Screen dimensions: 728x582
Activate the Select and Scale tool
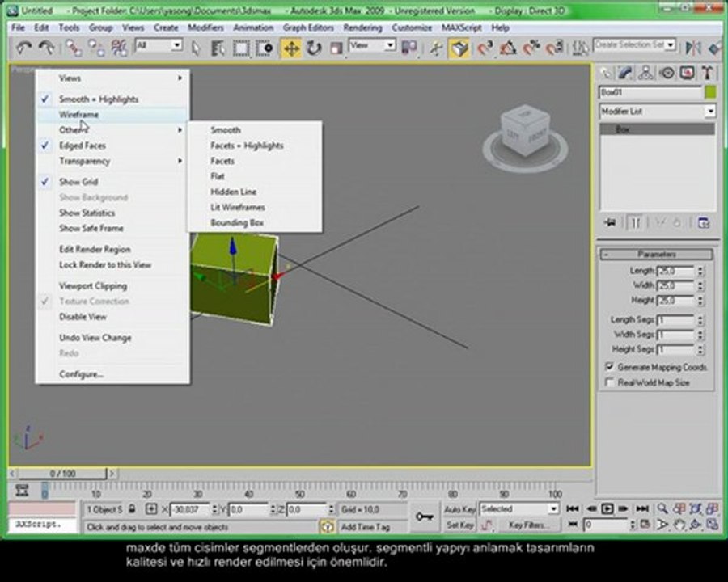coord(336,48)
